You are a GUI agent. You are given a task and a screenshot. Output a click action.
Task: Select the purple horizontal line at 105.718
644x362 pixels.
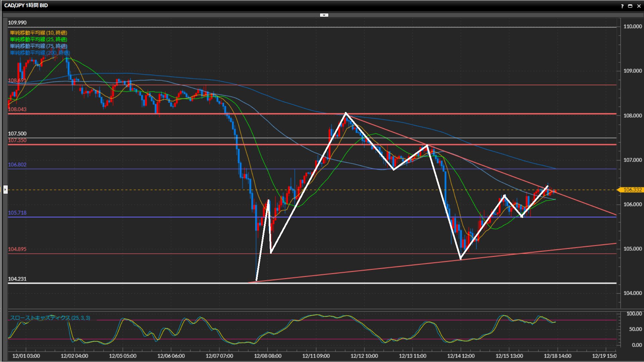tap(134, 217)
